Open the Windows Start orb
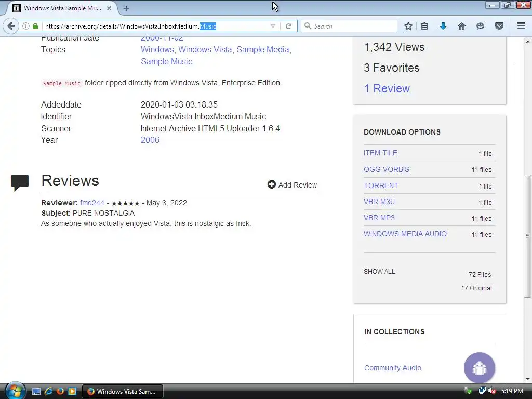 click(15, 391)
